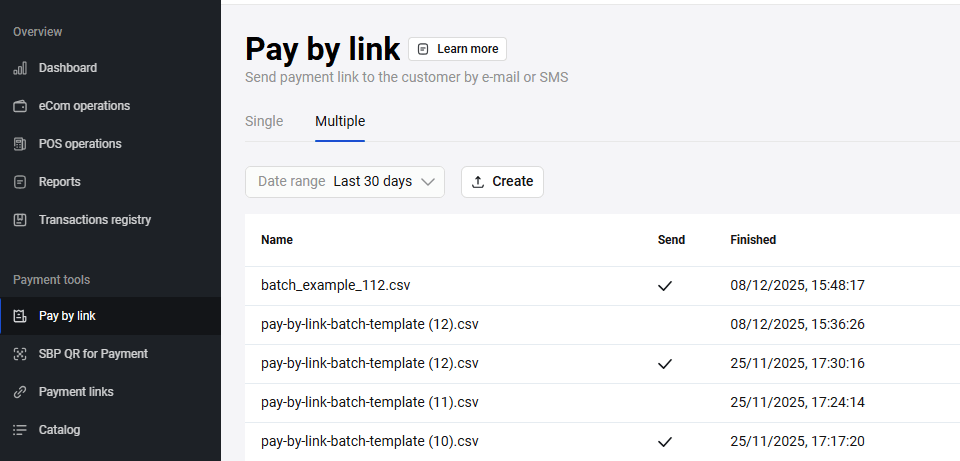Open the Learn more link
This screenshot has height=461, width=960.
point(458,49)
